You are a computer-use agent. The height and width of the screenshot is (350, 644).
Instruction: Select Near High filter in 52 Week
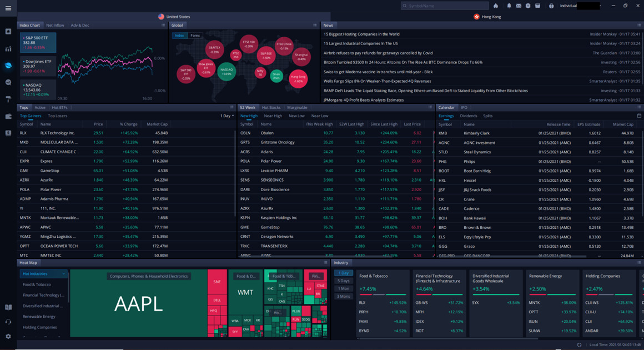pos(273,116)
